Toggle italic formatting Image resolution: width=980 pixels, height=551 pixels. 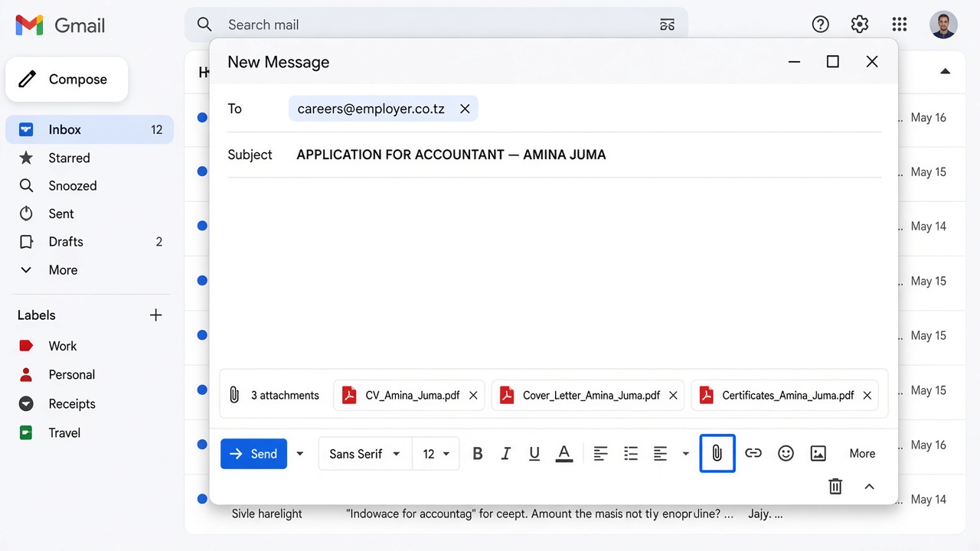506,454
